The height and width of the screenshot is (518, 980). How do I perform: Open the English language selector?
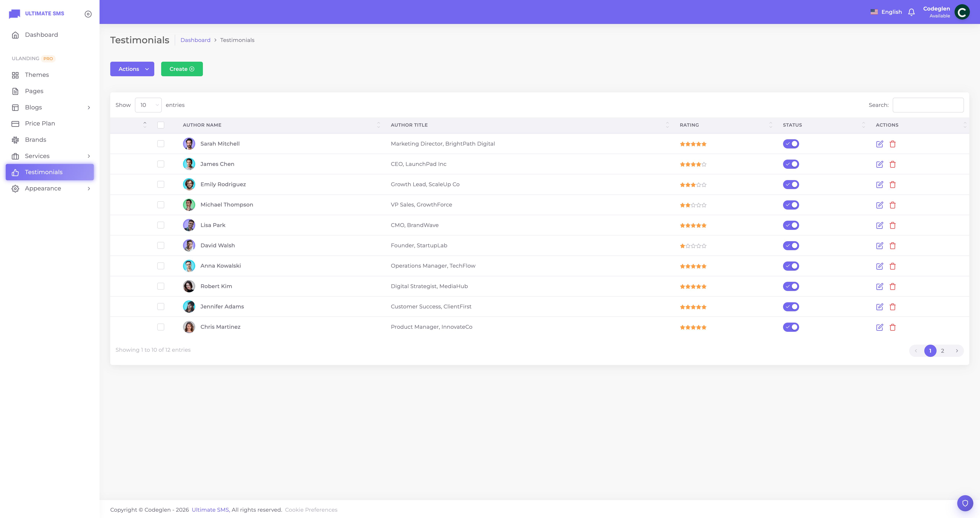886,12
